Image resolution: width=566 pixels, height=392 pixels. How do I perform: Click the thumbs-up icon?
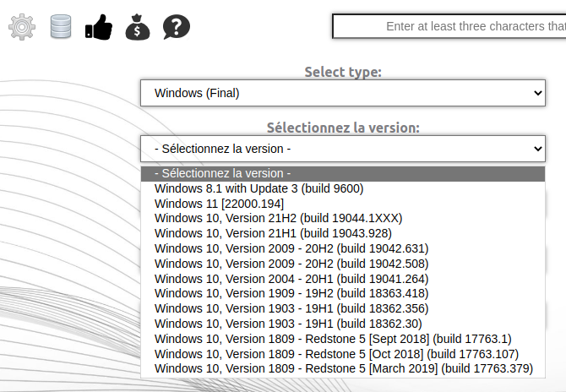tap(99, 27)
